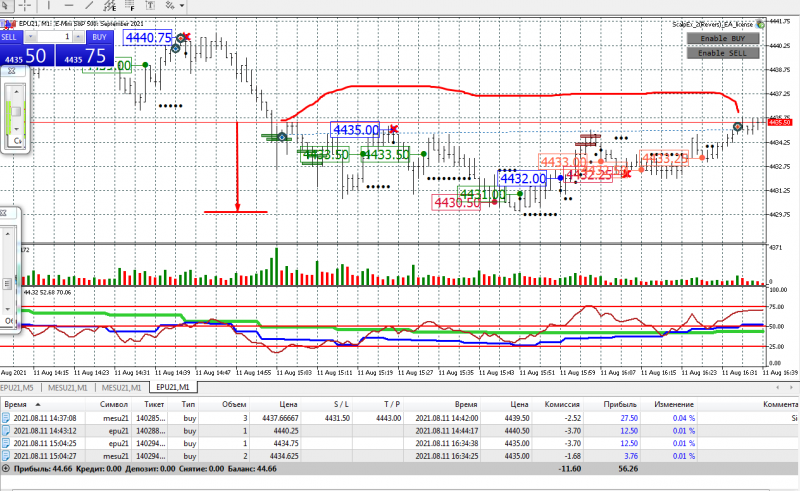Select the Fibonacci retracement tool
800x491 pixels.
(x=130, y=6)
